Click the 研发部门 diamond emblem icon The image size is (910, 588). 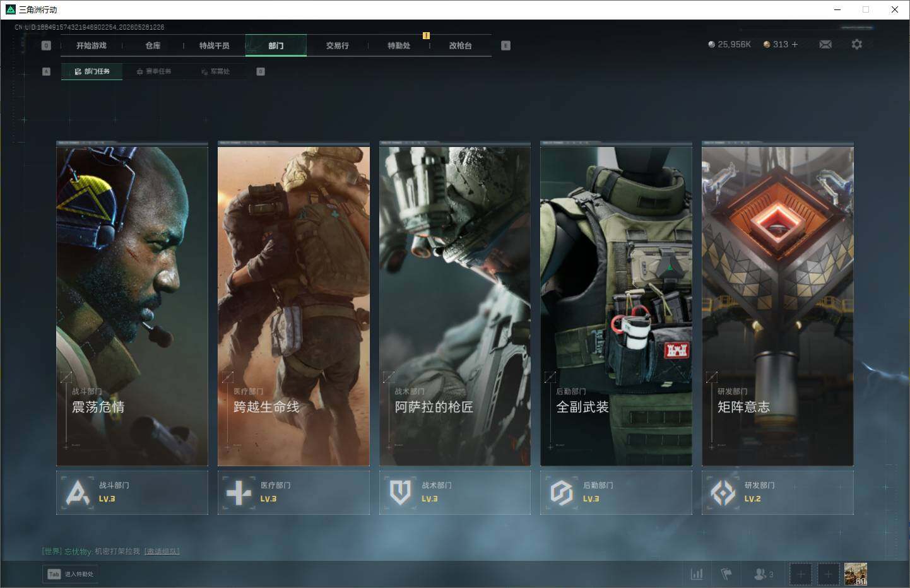[x=723, y=492]
